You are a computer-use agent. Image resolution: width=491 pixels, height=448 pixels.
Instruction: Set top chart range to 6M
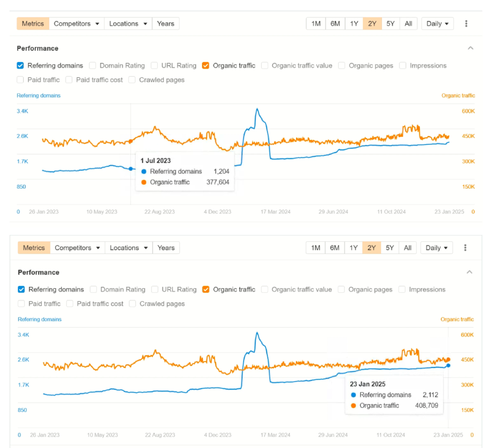pos(335,24)
